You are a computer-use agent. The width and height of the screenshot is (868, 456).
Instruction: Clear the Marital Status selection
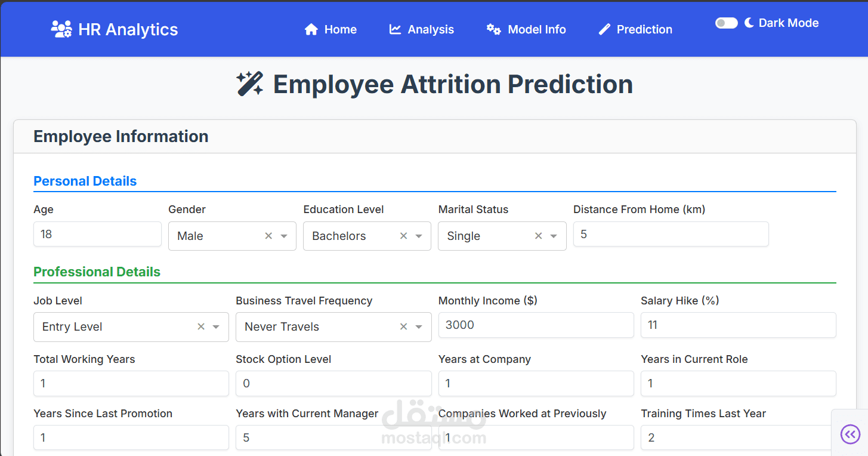point(538,236)
